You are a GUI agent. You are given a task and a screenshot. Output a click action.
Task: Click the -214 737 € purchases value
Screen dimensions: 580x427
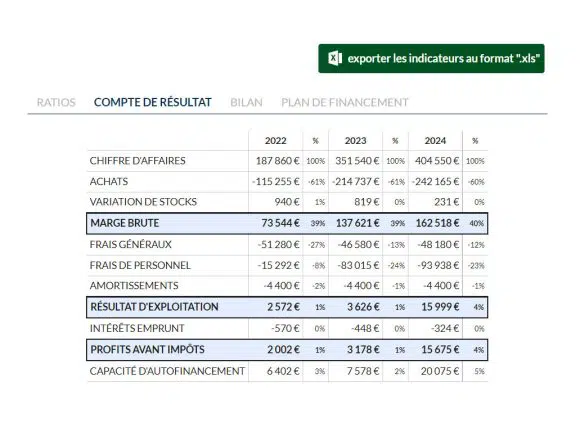(356, 182)
